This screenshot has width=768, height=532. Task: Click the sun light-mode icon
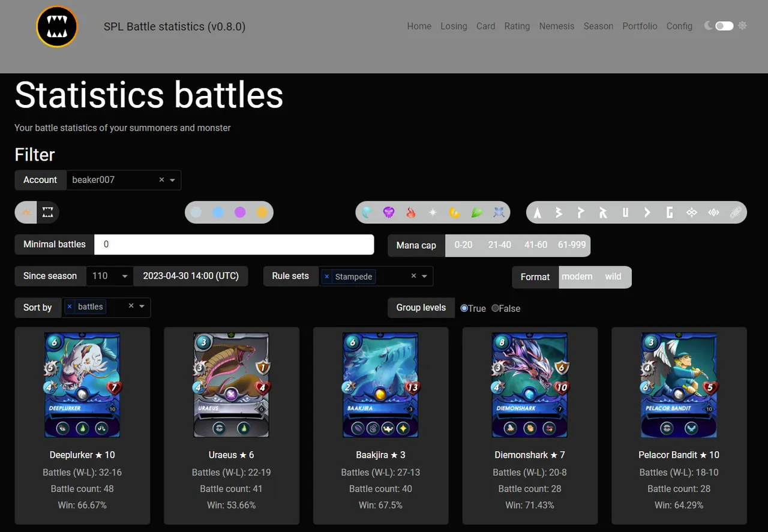743,26
